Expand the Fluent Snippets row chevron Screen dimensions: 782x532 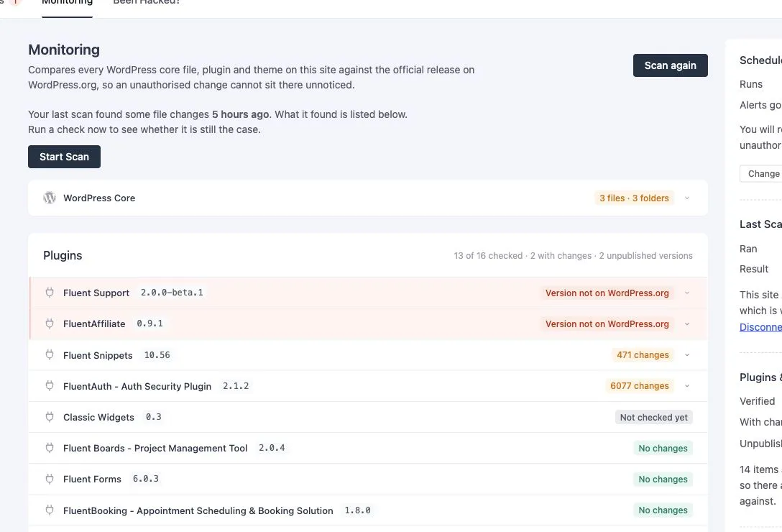point(686,355)
